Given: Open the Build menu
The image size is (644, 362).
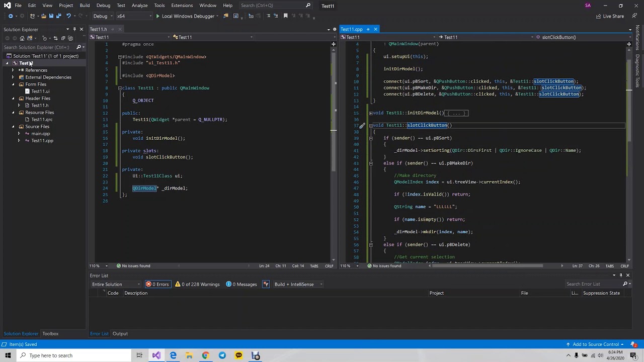Looking at the screenshot, I should [x=85, y=6].
